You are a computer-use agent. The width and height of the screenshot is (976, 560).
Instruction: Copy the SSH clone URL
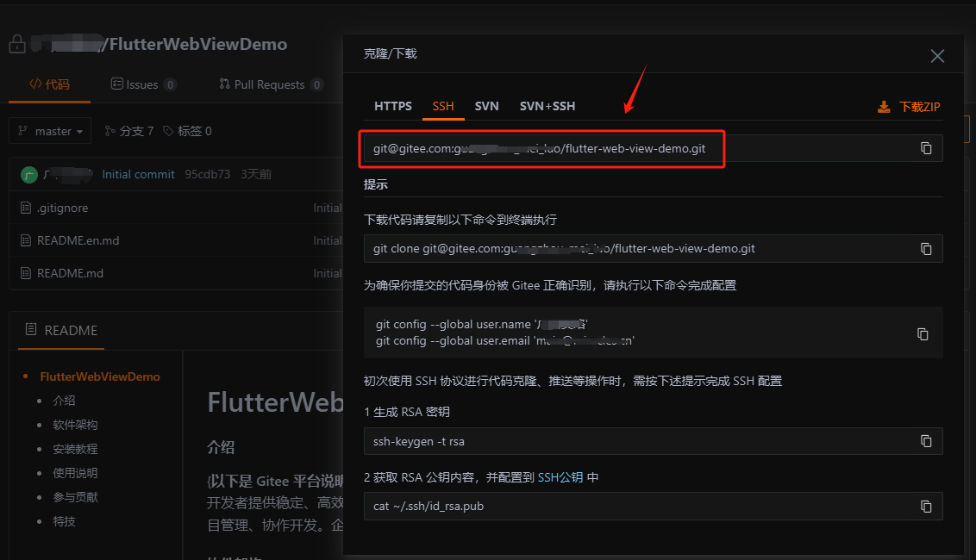coord(926,147)
